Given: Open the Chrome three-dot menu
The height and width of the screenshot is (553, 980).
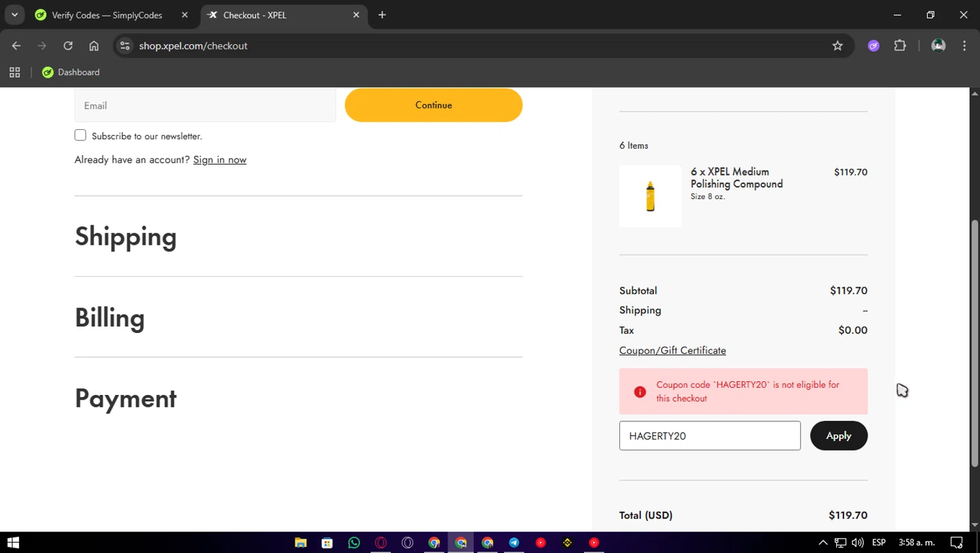Looking at the screenshot, I should point(964,46).
